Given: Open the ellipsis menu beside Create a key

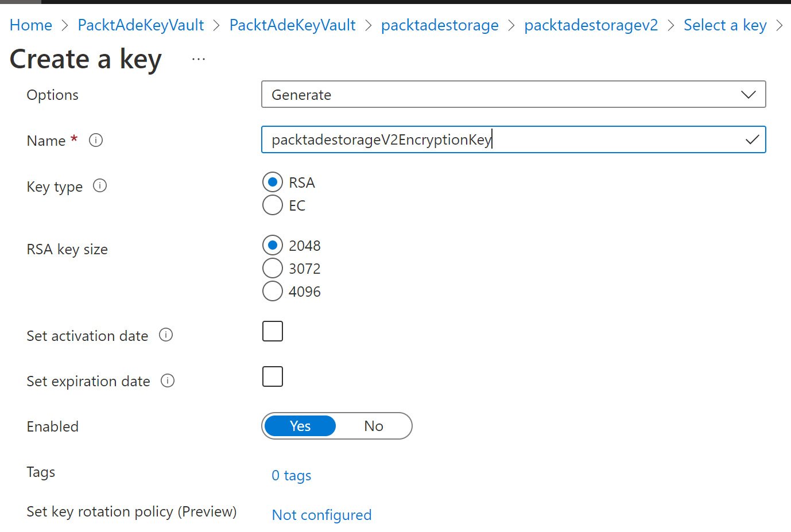Looking at the screenshot, I should pyautogui.click(x=199, y=60).
